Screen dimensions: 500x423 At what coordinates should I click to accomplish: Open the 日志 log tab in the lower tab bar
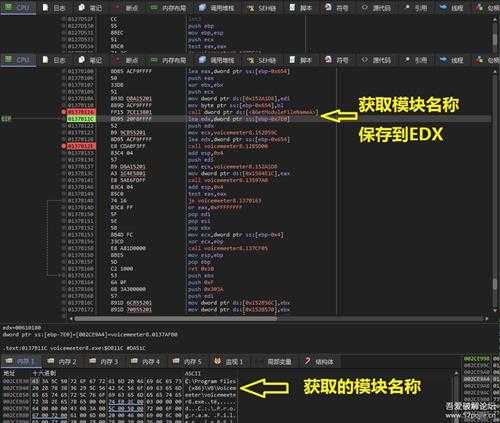[x=54, y=60]
